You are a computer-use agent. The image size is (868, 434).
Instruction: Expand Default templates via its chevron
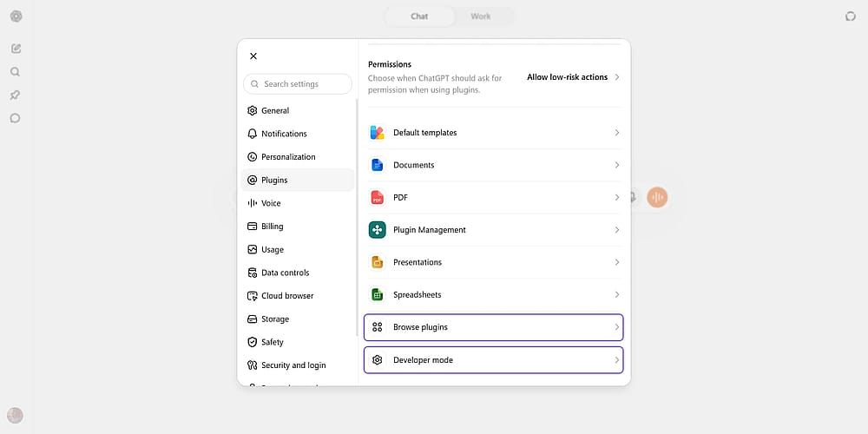tap(616, 133)
